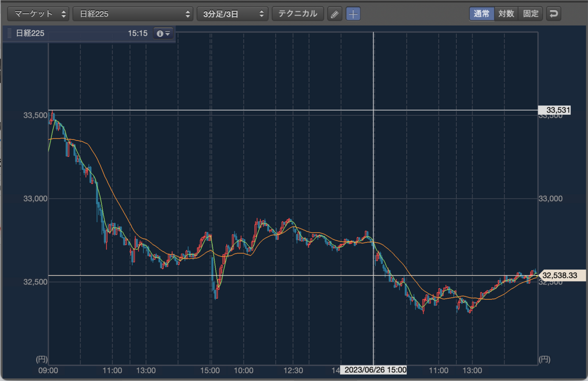Click the legend panel drag handle grip
The height and width of the screenshot is (381, 588).
tap(9, 33)
